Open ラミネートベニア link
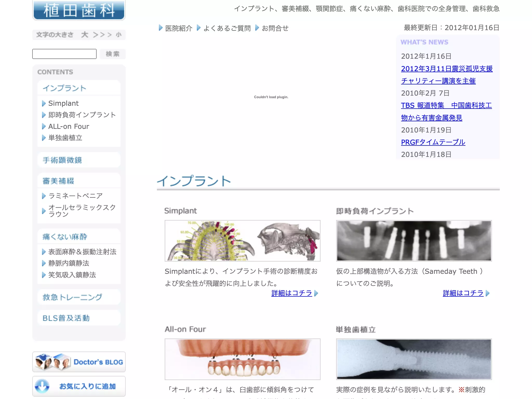This screenshot has height=399, width=532. pos(76,196)
